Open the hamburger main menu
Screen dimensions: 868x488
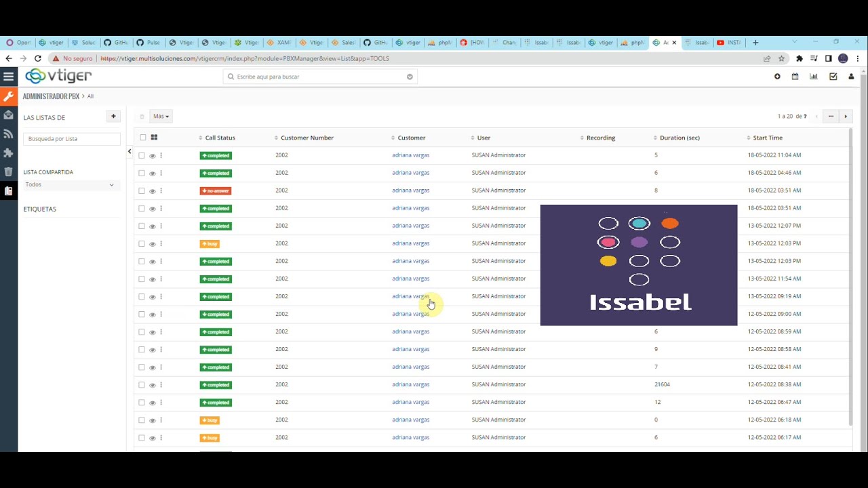9,77
